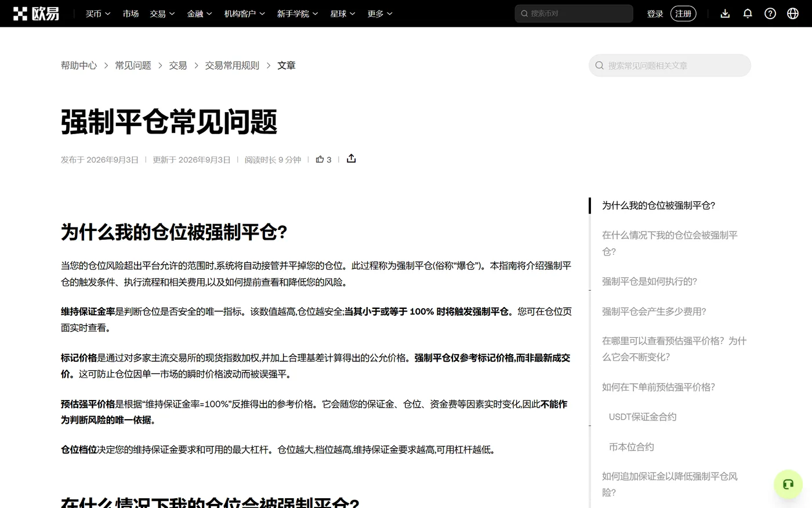Go to 帮助中心 breadcrumb
The height and width of the screenshot is (508, 812).
coord(79,66)
